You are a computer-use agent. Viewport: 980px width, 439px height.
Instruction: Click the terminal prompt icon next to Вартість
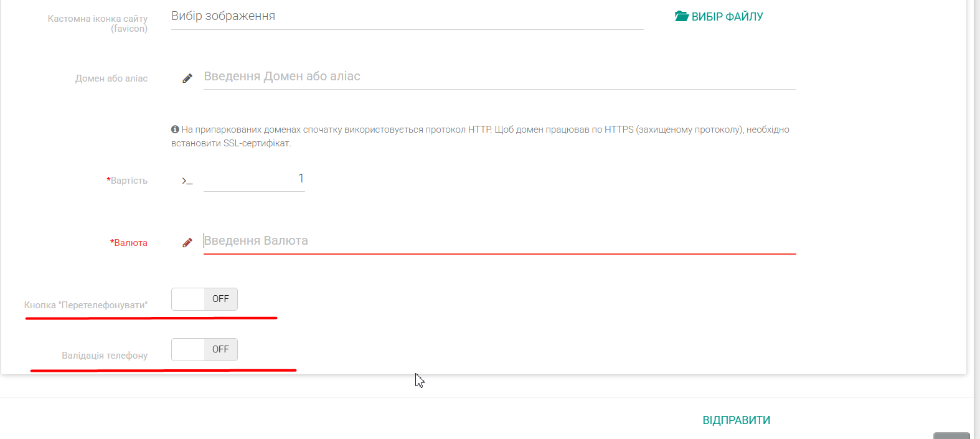187,181
